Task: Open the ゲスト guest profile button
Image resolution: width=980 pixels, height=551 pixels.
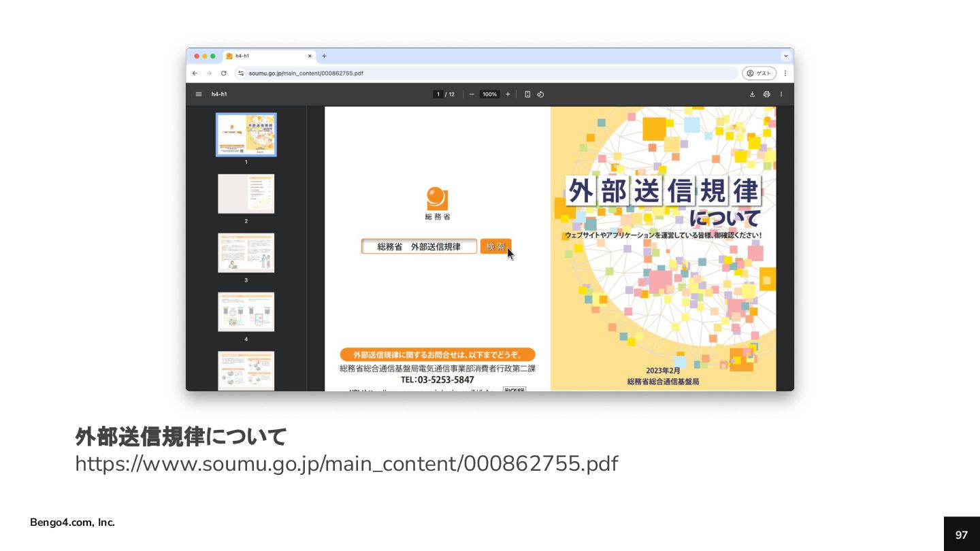Action: coord(759,73)
